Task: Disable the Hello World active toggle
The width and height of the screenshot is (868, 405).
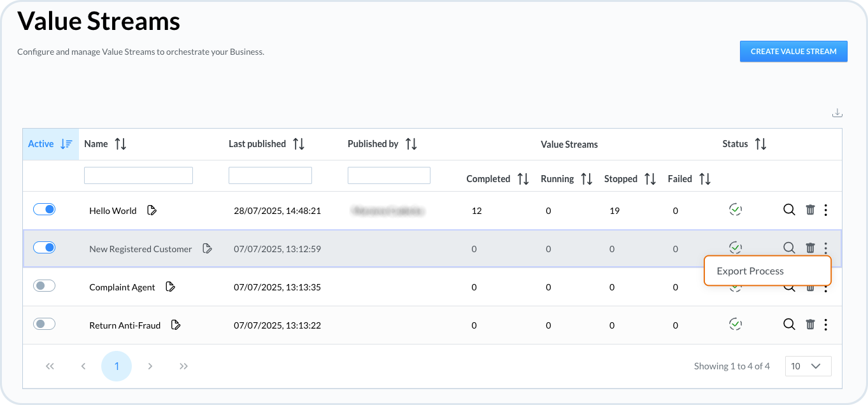Action: pyautogui.click(x=45, y=210)
